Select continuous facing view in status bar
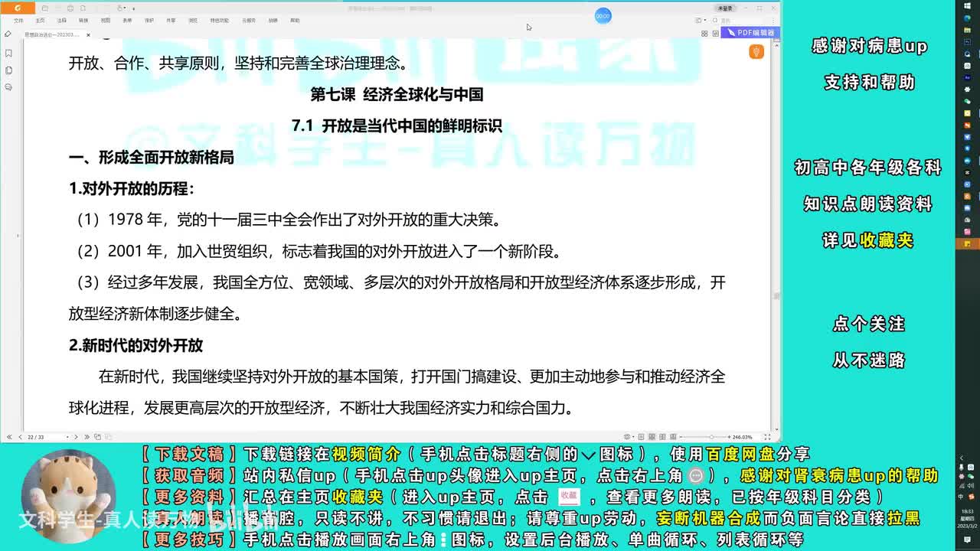 pos(673,437)
